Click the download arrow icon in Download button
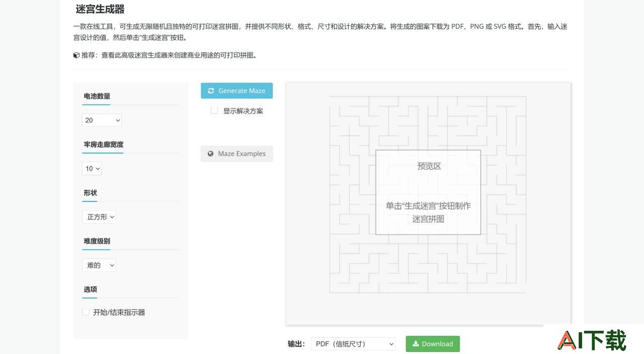This screenshot has width=644, height=354. [x=416, y=344]
